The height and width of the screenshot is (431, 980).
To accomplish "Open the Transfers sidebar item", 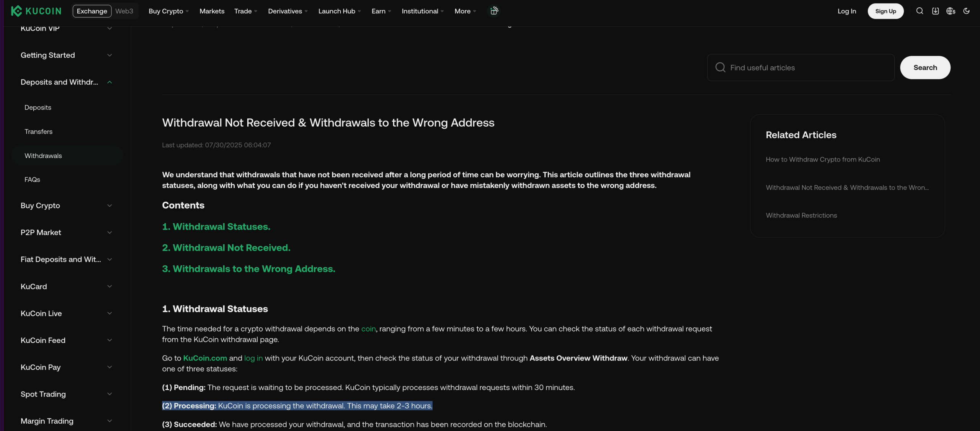I will coord(39,132).
